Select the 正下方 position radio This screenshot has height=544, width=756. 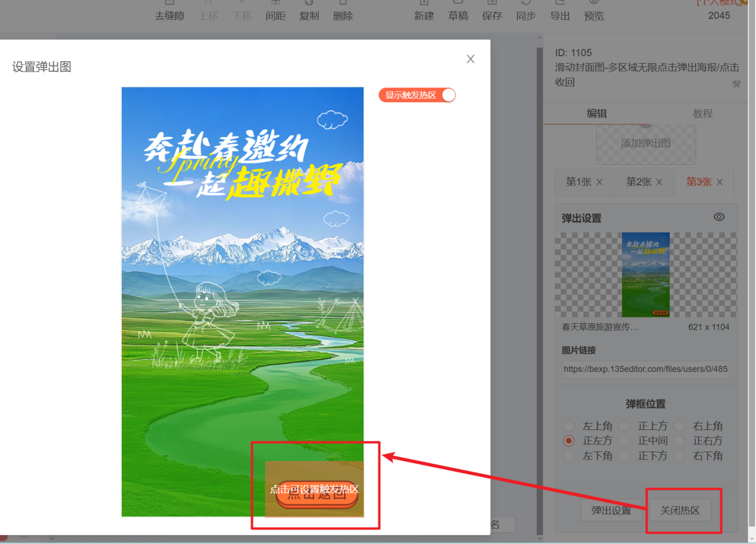pos(624,456)
